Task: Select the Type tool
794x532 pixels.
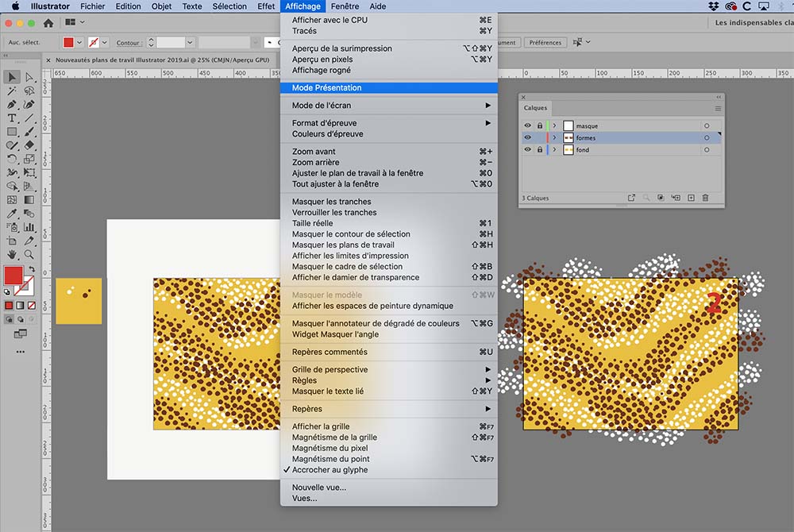Action: [x=12, y=118]
